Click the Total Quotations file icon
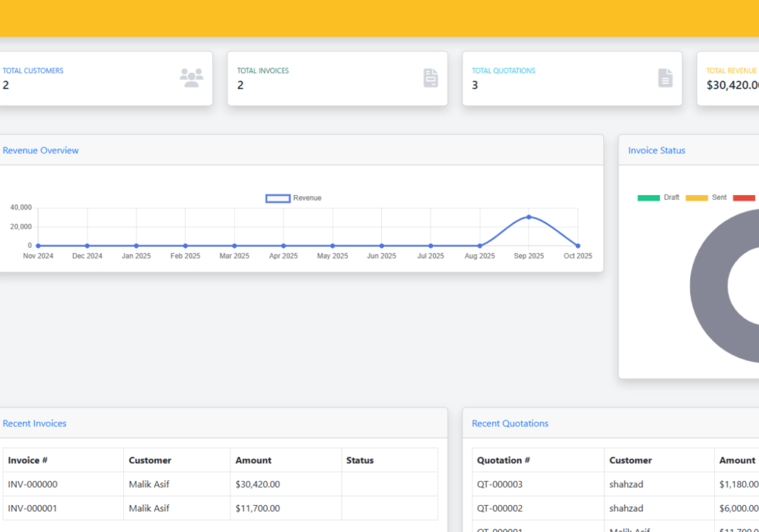 coord(665,77)
